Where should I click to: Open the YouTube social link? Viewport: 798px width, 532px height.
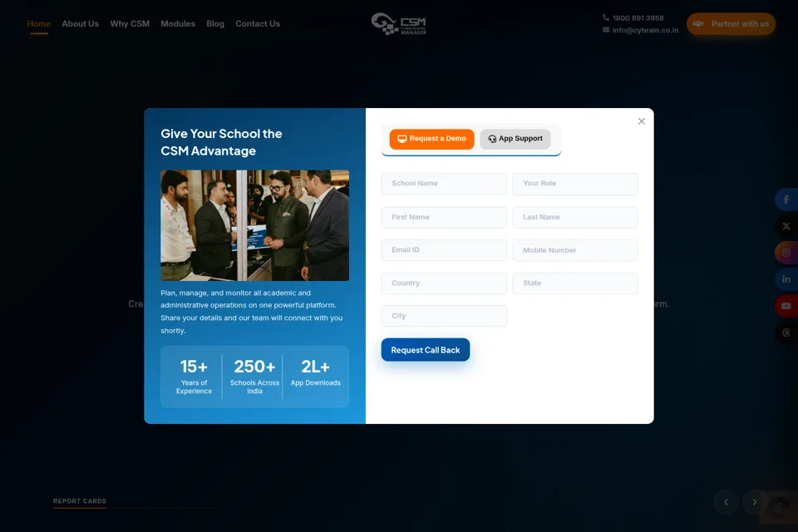pyautogui.click(x=786, y=306)
